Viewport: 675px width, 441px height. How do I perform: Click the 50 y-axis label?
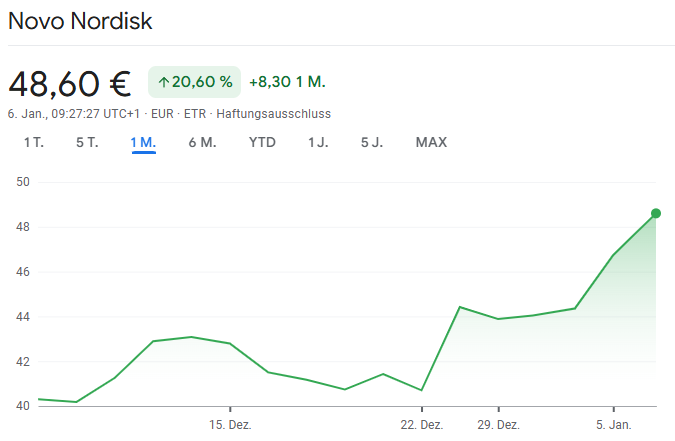(23, 182)
